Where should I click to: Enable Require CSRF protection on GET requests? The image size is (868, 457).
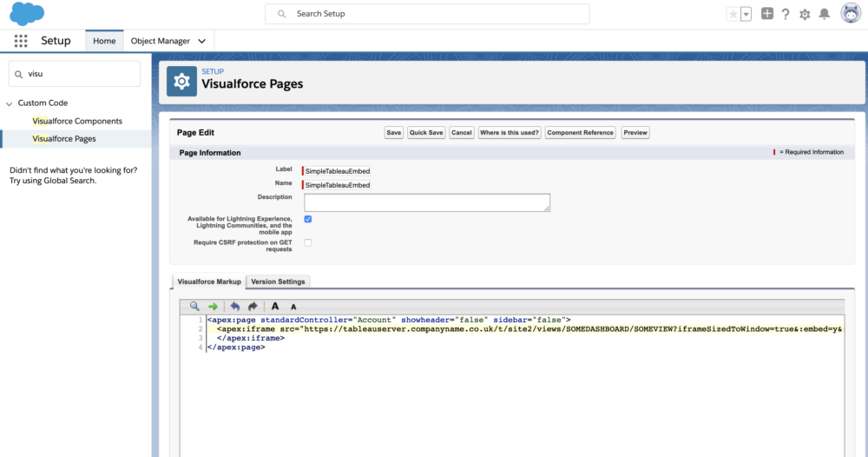(x=307, y=242)
